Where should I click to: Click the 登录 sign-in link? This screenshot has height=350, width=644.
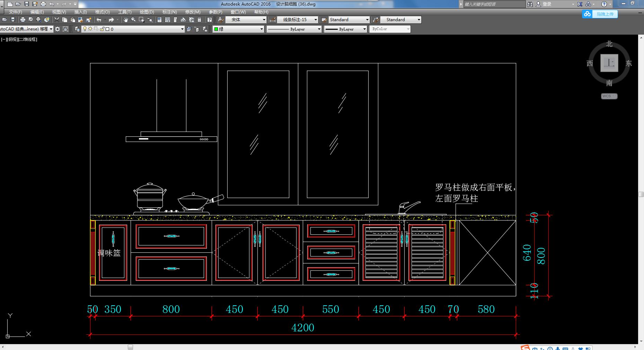tap(547, 4)
